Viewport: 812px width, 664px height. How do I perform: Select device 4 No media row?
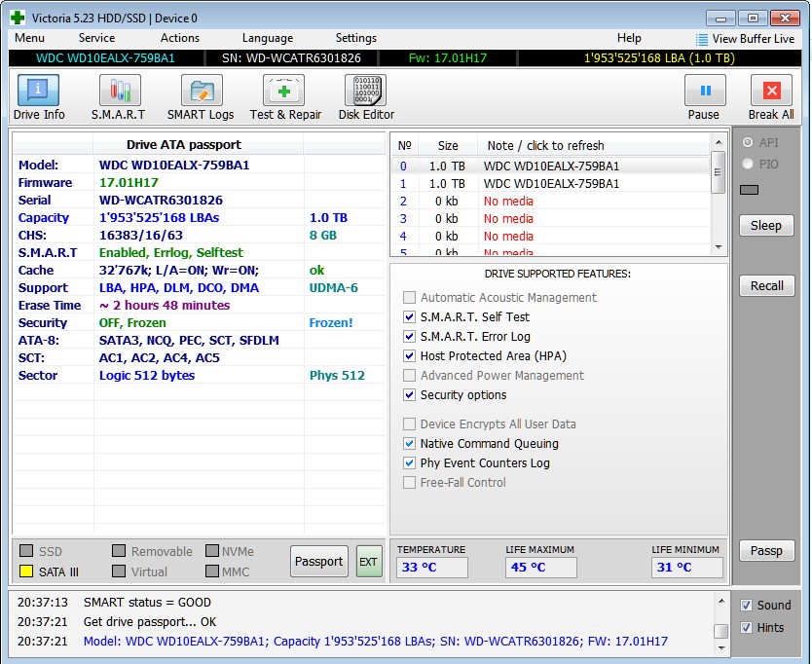pyautogui.click(x=551, y=237)
